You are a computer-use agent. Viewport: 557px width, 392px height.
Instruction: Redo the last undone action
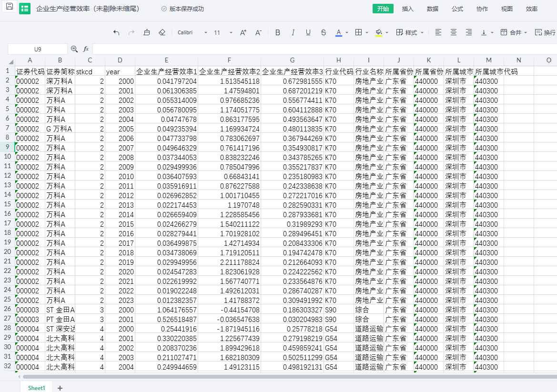[132, 33]
